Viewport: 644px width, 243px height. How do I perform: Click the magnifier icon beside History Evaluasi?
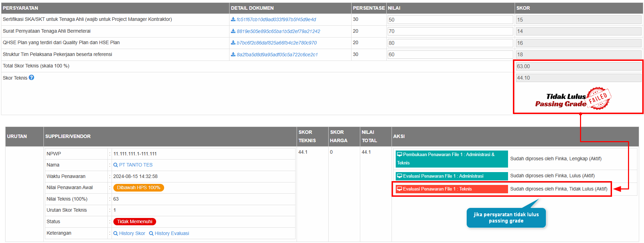point(151,234)
